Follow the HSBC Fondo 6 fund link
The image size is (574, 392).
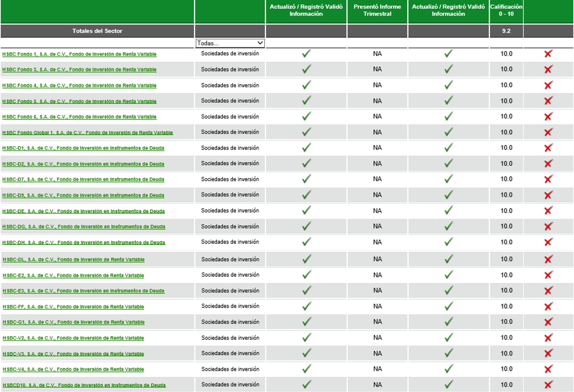79,117
